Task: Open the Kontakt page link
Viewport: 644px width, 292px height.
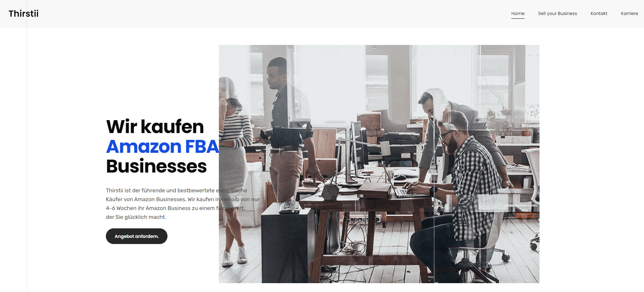Action: click(599, 14)
